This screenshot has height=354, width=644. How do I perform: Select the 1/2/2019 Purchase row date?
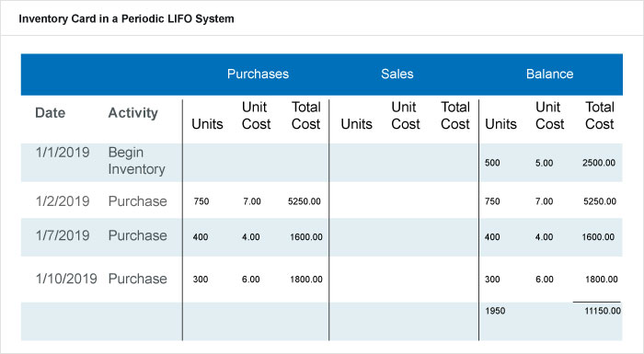coord(63,201)
